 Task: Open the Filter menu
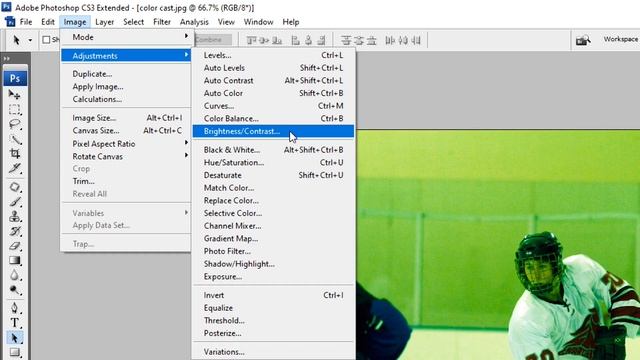point(162,22)
